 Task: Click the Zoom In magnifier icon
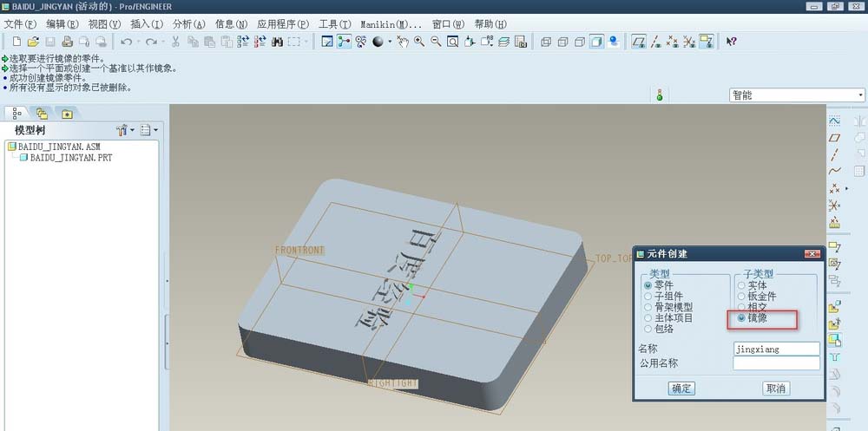(x=418, y=42)
